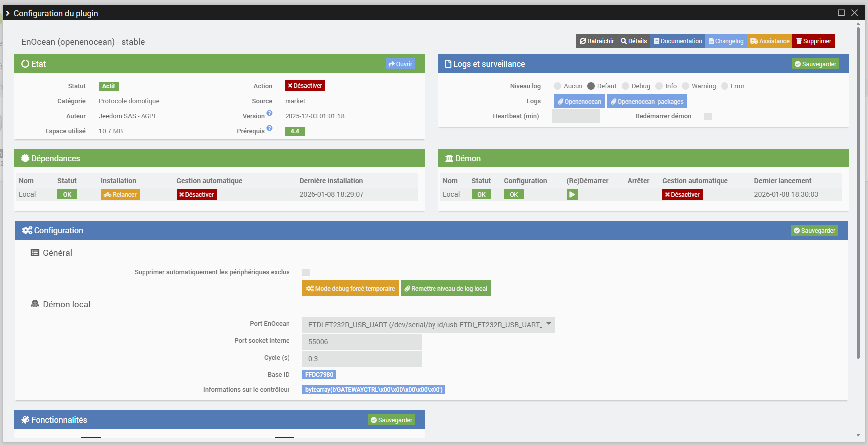
Task: Click the Démon local section heading
Action: [x=67, y=305]
